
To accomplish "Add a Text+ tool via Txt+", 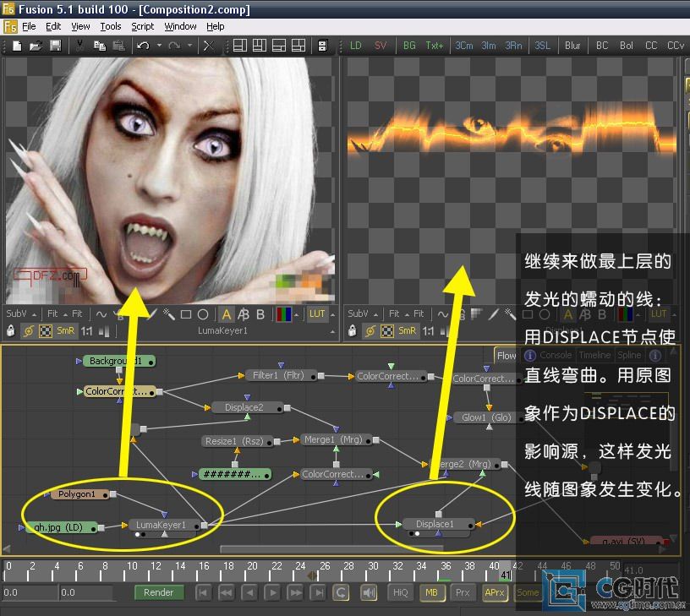I will [435, 46].
